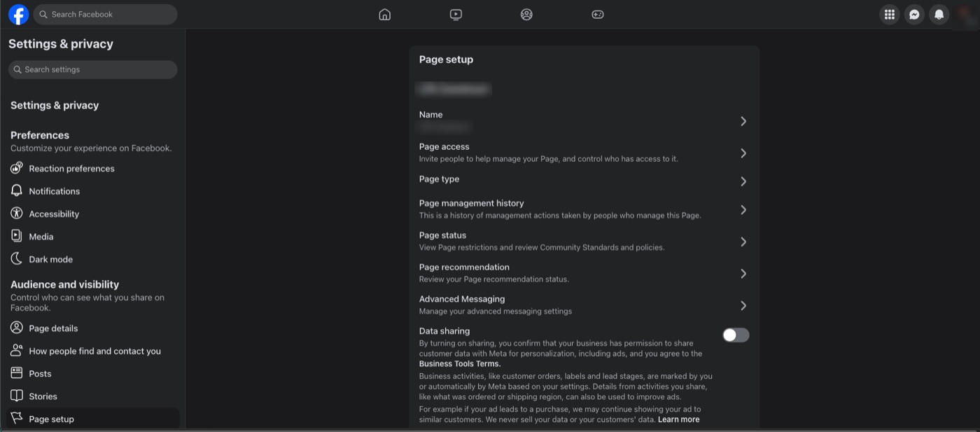Click the Learn more link
Screen dimensions: 980x432
coord(678,419)
